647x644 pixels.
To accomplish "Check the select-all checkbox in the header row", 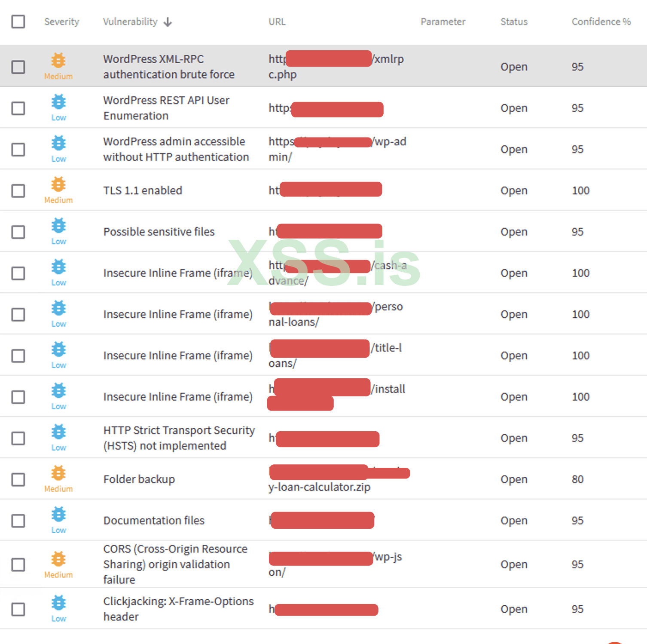I will pyautogui.click(x=18, y=21).
